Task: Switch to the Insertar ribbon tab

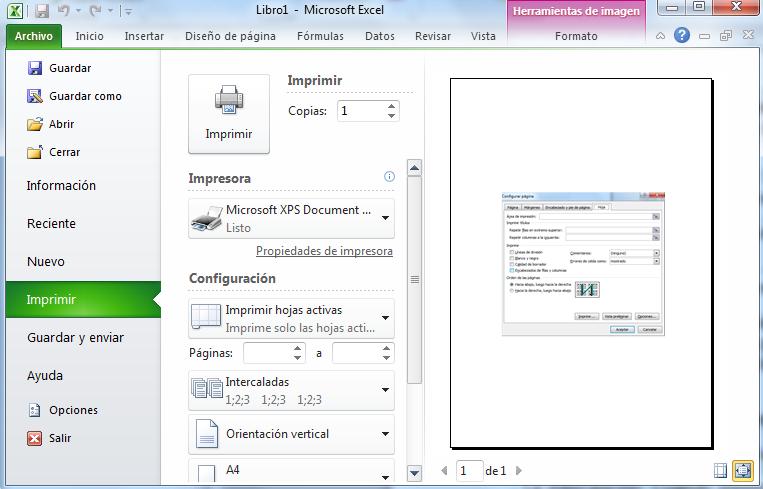Action: point(144,36)
